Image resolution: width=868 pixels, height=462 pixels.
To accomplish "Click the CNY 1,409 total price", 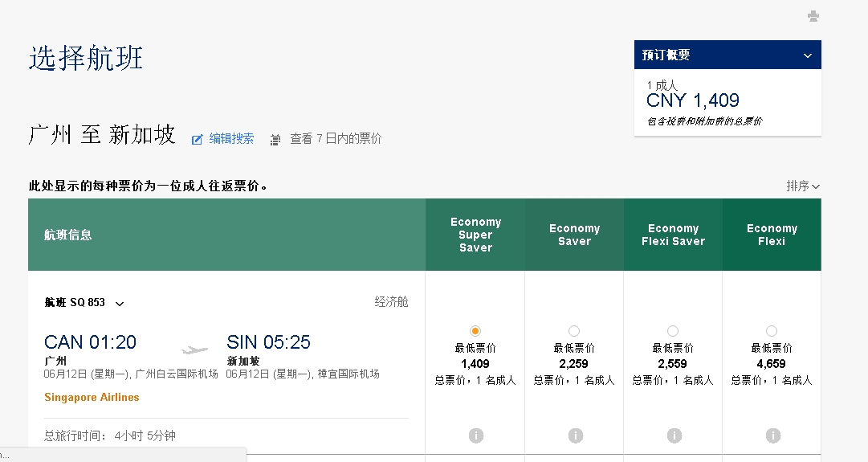I will click(x=692, y=100).
